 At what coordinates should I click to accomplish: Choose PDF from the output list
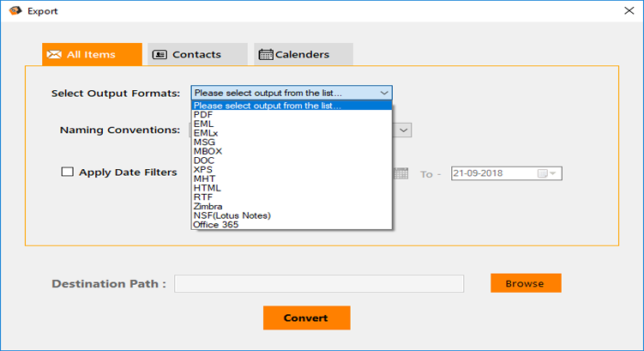(203, 114)
